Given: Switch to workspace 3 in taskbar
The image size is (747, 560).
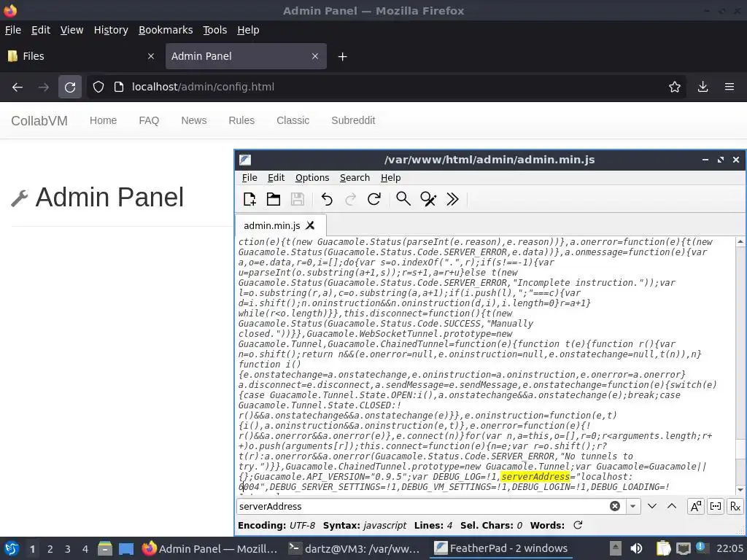Looking at the screenshot, I should [x=68, y=549].
